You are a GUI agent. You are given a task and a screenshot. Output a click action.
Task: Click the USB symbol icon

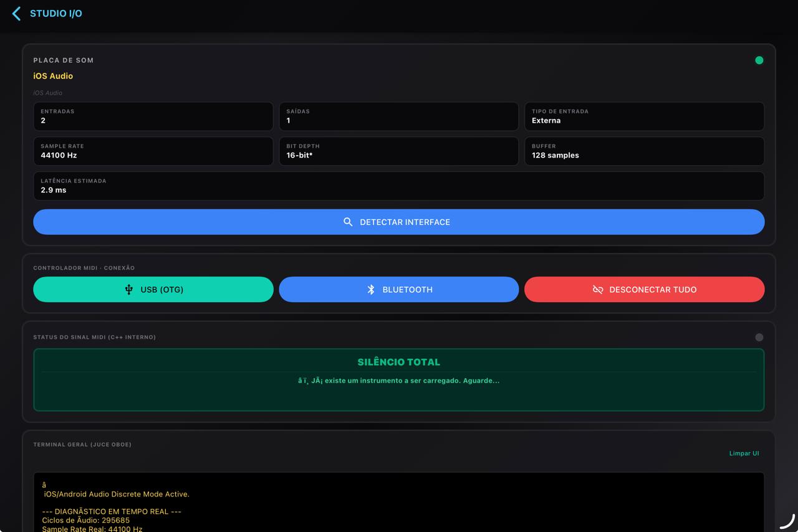point(129,290)
